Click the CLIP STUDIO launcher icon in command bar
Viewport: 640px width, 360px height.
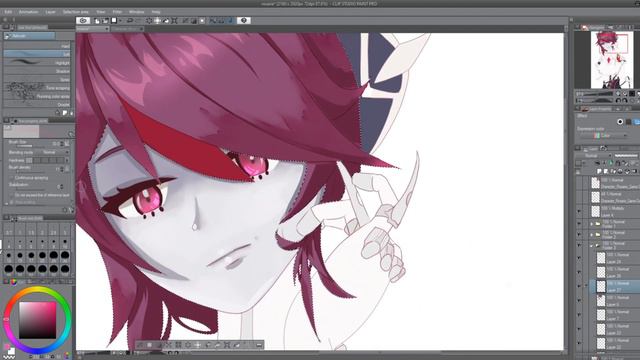point(83,20)
